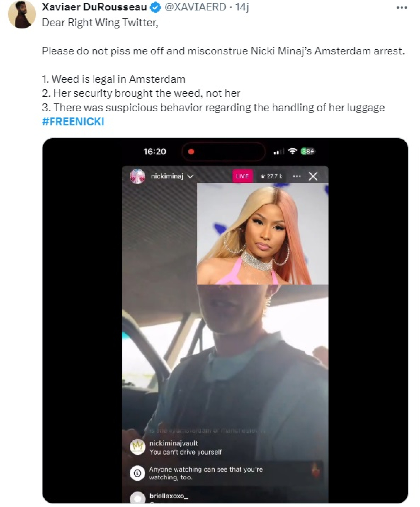Open the tweet author's profile picture
Screen dimensions: 420x507
pyautogui.click(x=22, y=14)
